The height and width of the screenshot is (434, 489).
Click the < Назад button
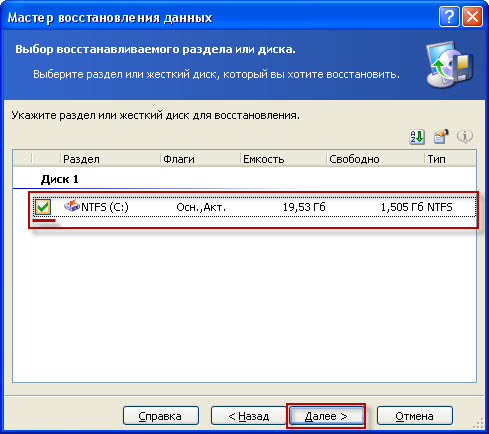[248, 416]
